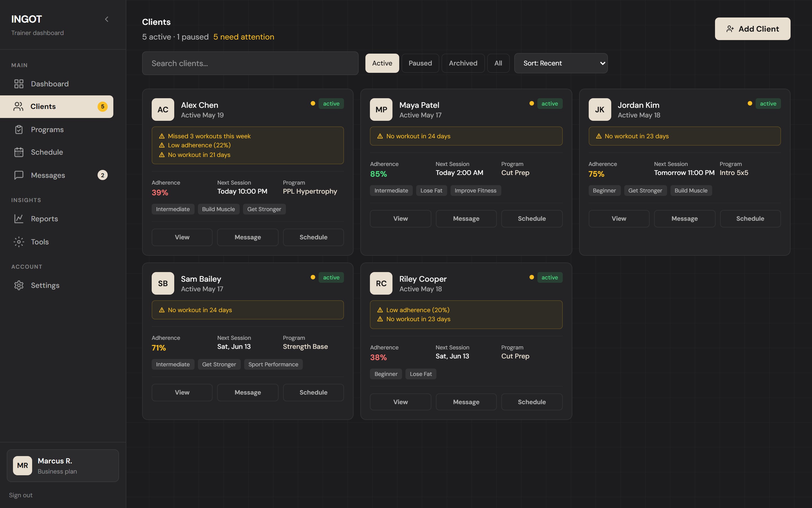Open the Marcus R. Business plan card
The height and width of the screenshot is (508, 812).
click(x=63, y=466)
